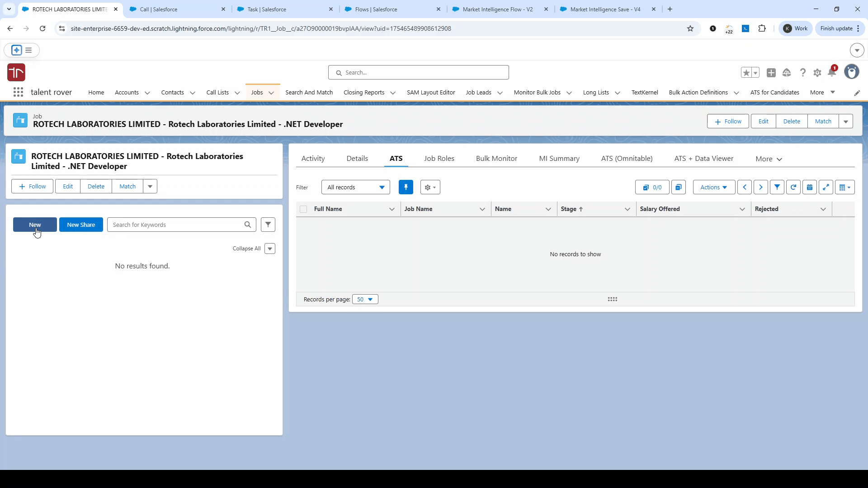Open the All records filter dropdown

356,187
